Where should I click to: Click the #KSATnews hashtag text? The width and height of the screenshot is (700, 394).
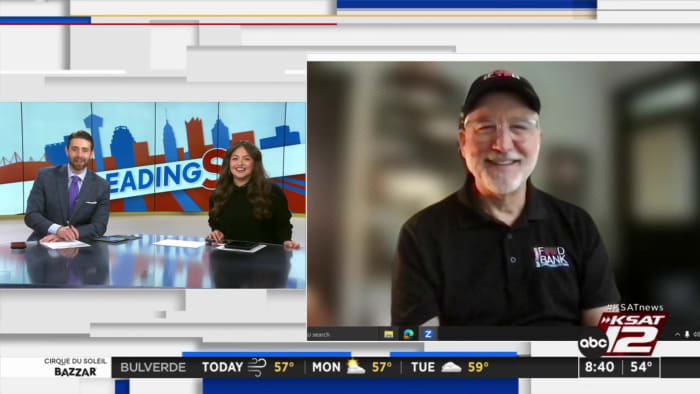635,307
